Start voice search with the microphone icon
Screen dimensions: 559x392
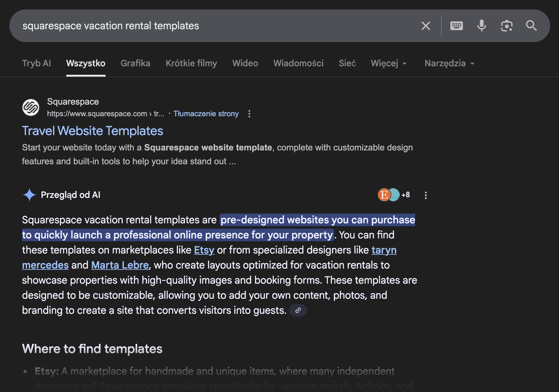click(x=481, y=26)
